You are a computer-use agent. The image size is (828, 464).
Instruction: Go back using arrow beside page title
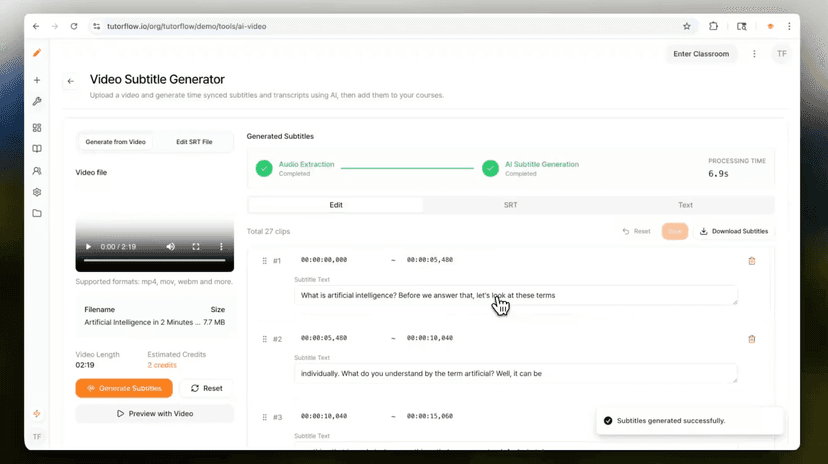click(71, 81)
